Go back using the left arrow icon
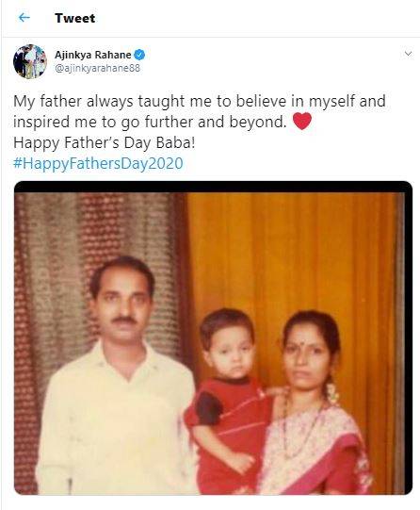420x510 pixels. coord(24,18)
